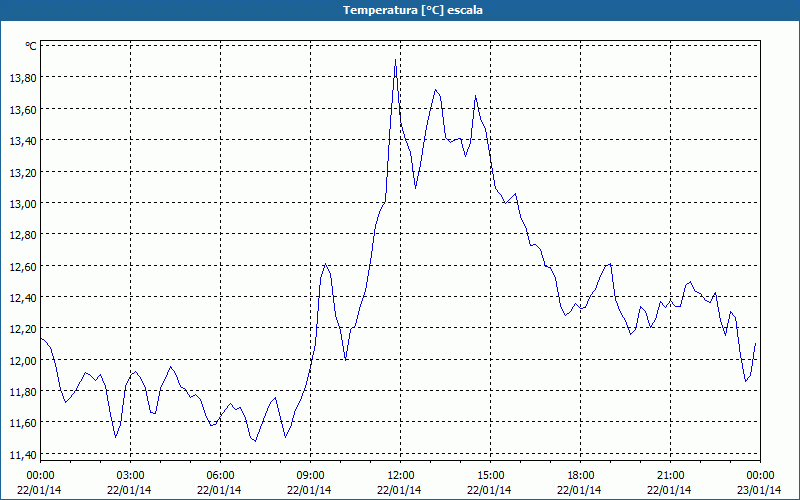
Task: Click the °C unit label on the axis
Action: (x=31, y=46)
